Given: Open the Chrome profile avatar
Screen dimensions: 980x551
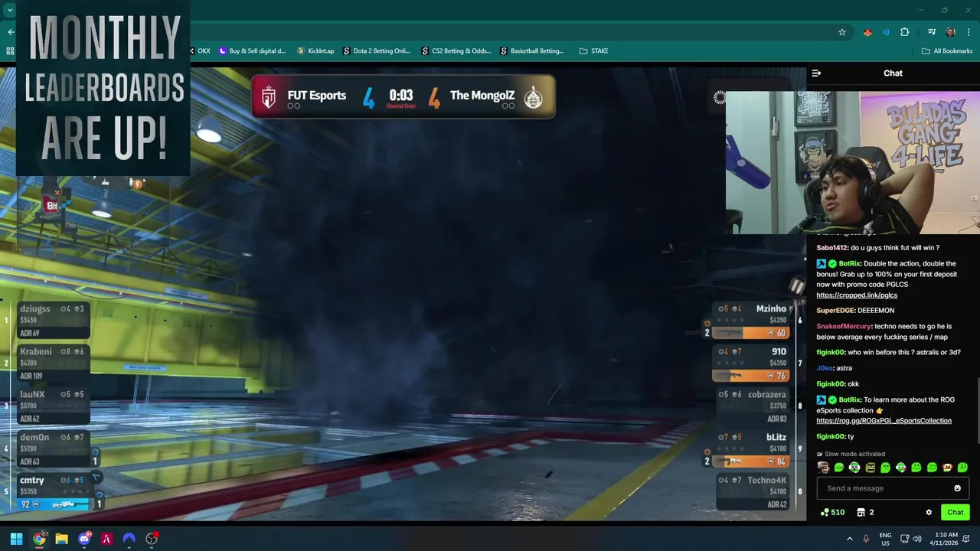Looking at the screenshot, I should [x=950, y=32].
